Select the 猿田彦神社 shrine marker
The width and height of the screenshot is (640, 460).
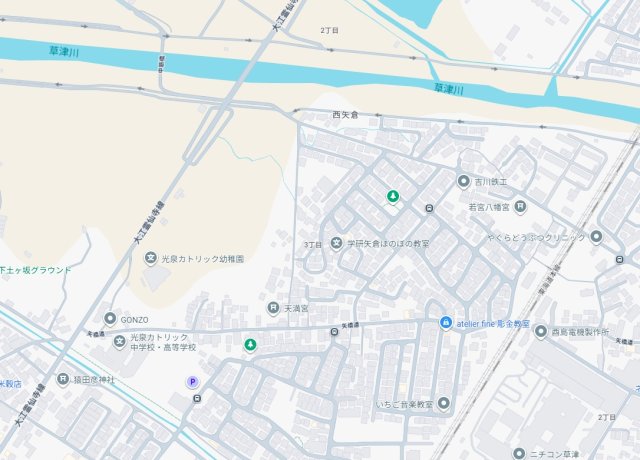[x=63, y=379]
